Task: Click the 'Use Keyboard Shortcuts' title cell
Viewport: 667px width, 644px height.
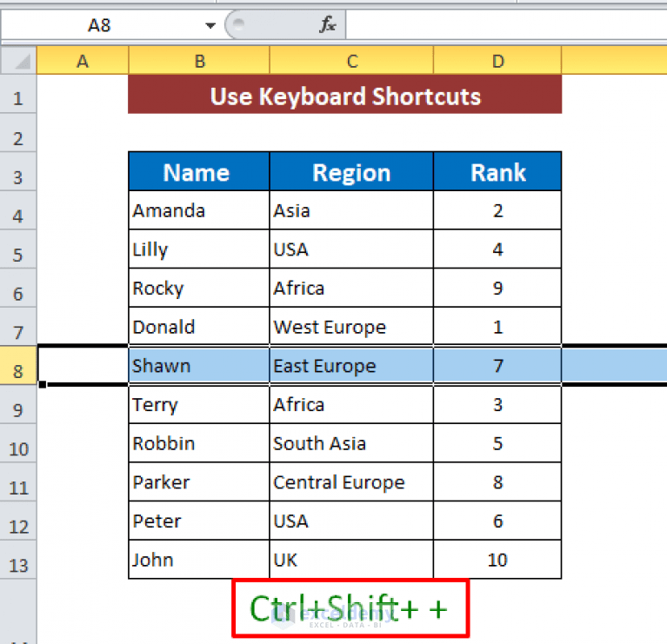Action: click(345, 95)
